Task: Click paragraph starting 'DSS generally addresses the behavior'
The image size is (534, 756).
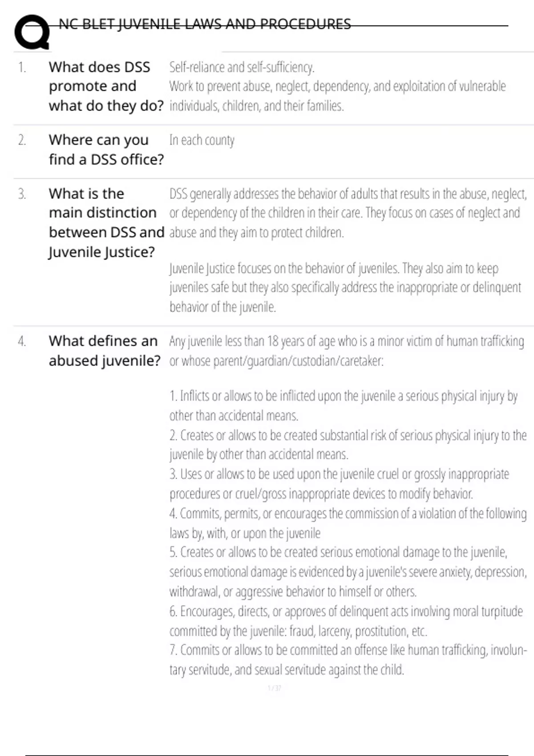Action: [x=348, y=213]
